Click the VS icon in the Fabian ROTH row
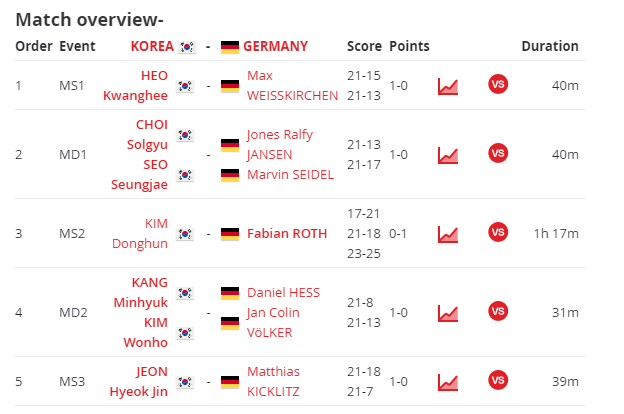 point(498,232)
